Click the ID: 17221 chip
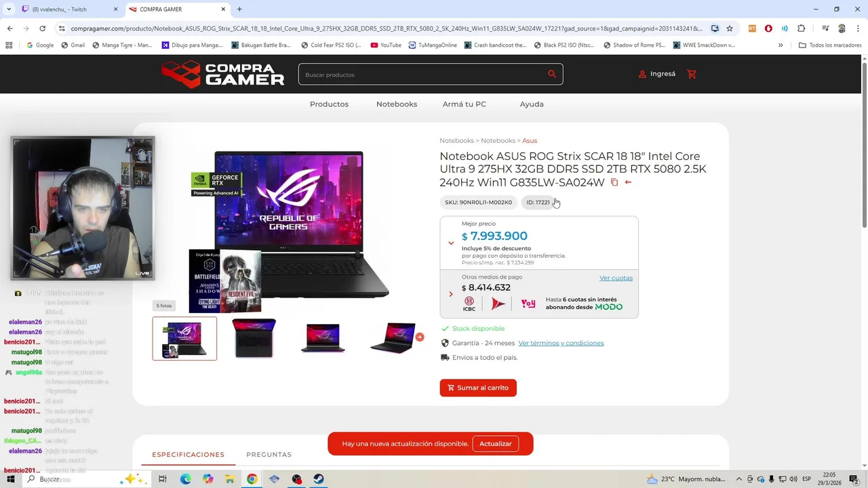 (538, 202)
